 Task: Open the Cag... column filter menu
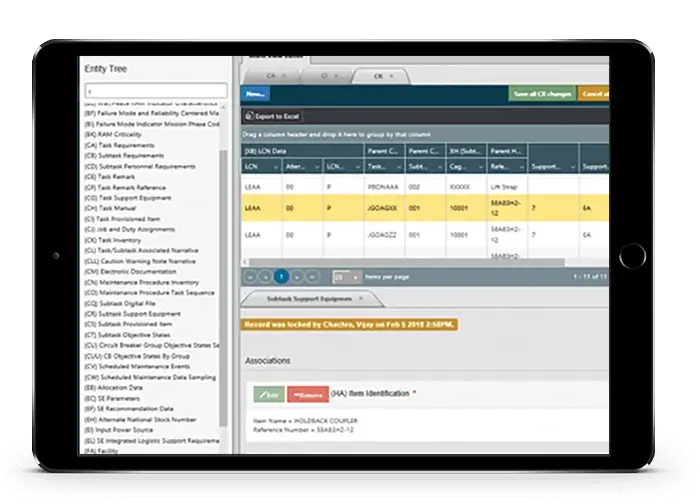tap(481, 167)
